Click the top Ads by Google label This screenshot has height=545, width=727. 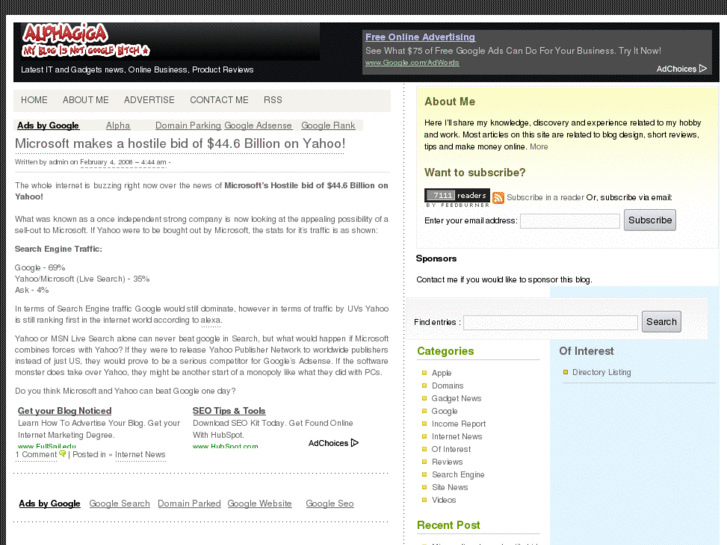(x=48, y=126)
